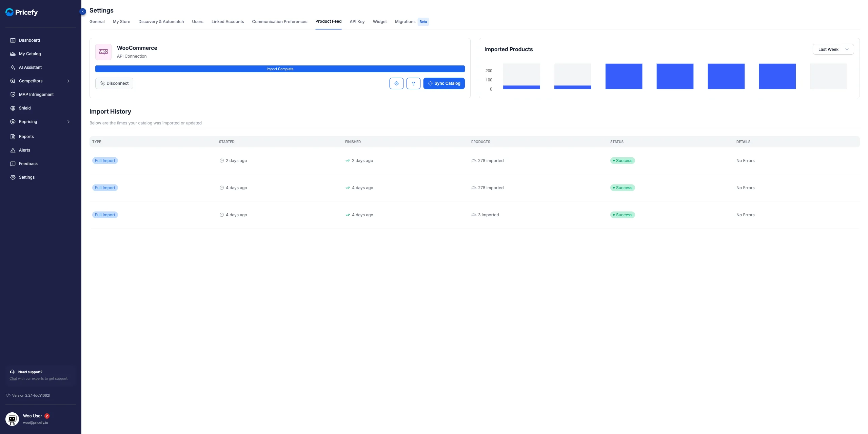Click Full Import tag in 2 days ago row
The width and height of the screenshot is (868, 434).
(105, 161)
